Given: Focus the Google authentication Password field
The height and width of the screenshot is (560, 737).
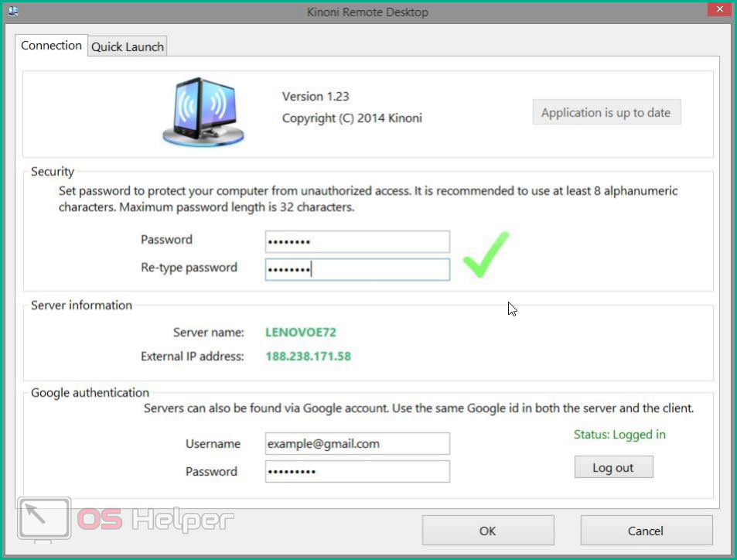Looking at the screenshot, I should tap(357, 472).
